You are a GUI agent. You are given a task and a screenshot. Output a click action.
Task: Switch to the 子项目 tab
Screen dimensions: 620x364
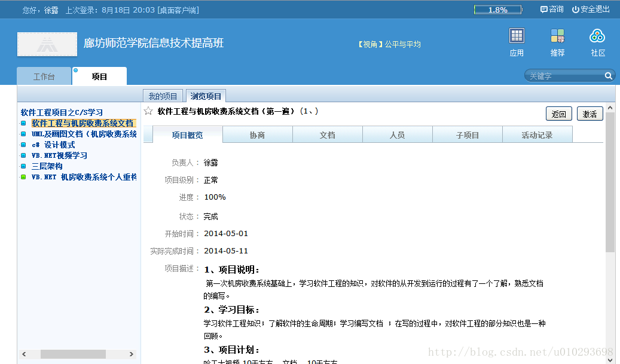pyautogui.click(x=468, y=134)
